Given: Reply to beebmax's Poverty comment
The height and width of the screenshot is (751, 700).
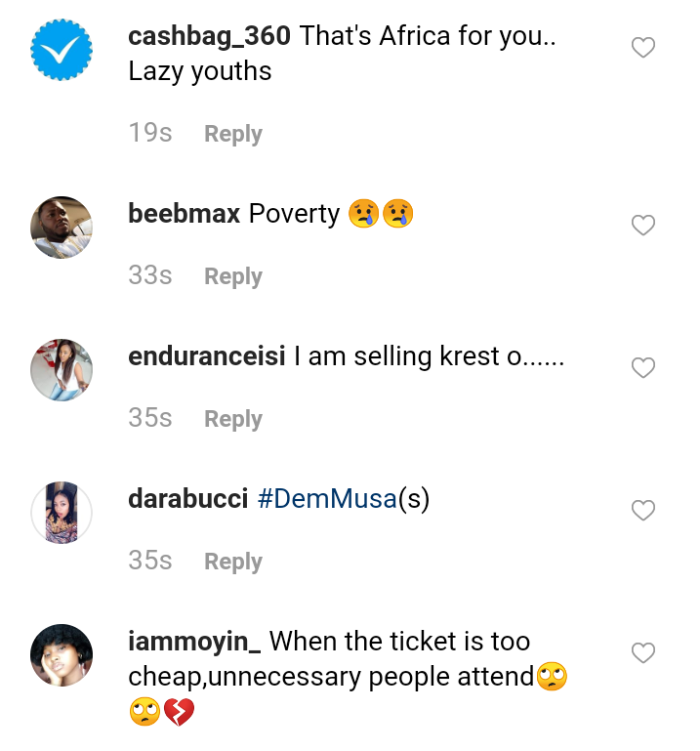Looking at the screenshot, I should click(232, 276).
